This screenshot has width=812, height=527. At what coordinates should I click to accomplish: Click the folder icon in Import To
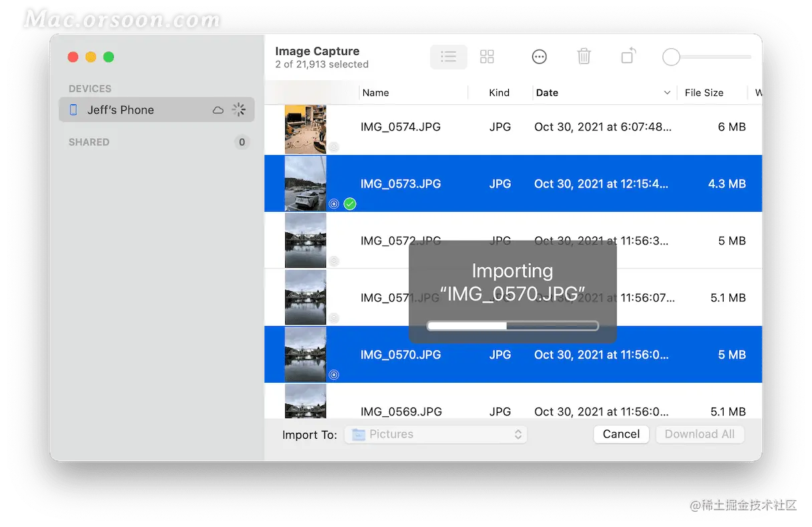[x=359, y=434]
